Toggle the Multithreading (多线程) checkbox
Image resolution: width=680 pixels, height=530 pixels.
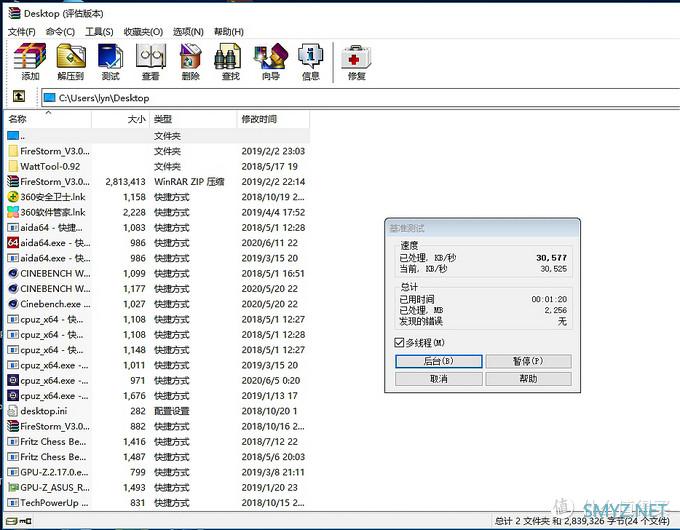pos(399,343)
